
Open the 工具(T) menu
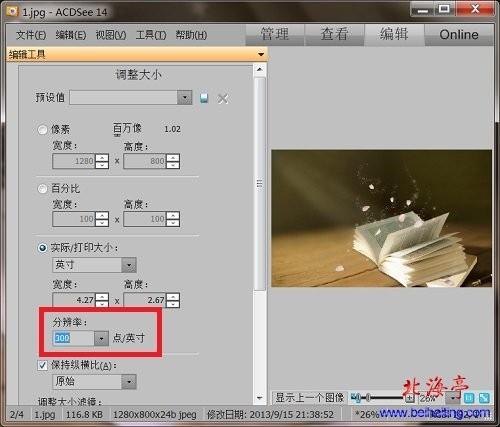tap(151, 35)
